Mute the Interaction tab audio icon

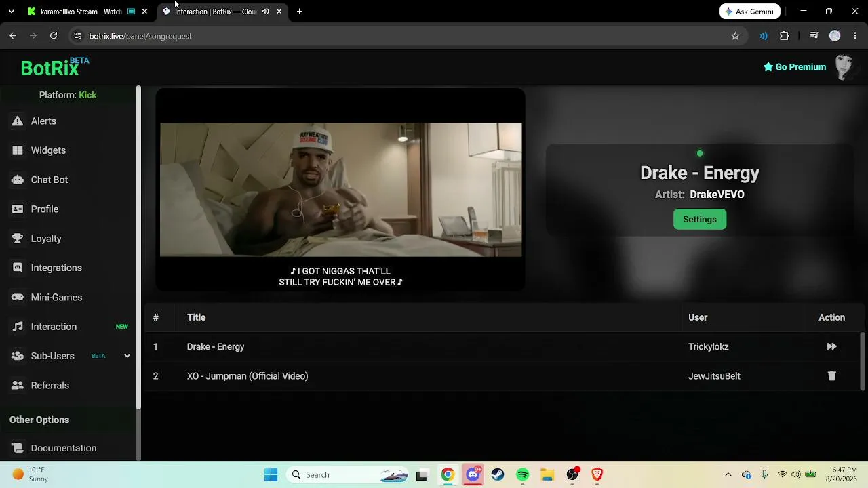click(265, 12)
